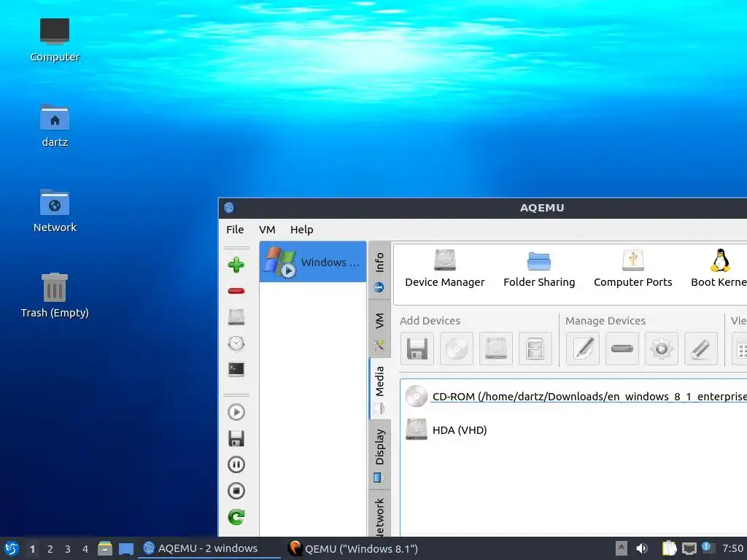Open the Network desktop folder

tap(55, 211)
